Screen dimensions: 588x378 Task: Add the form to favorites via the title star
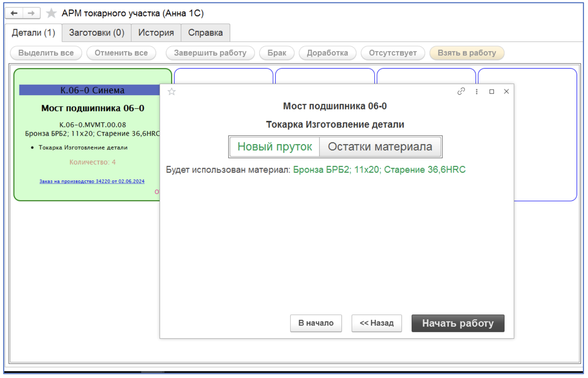pyautogui.click(x=51, y=13)
